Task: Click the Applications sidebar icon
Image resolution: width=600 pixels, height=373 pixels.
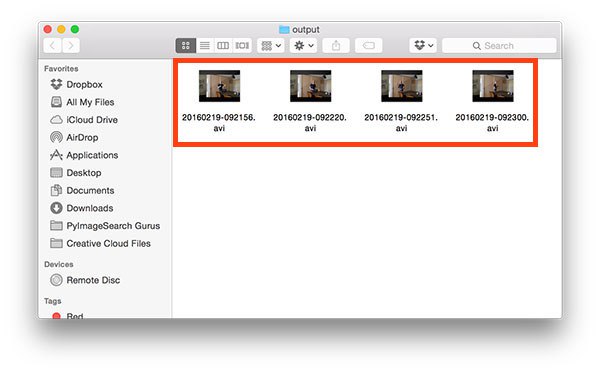Action: pyautogui.click(x=56, y=155)
